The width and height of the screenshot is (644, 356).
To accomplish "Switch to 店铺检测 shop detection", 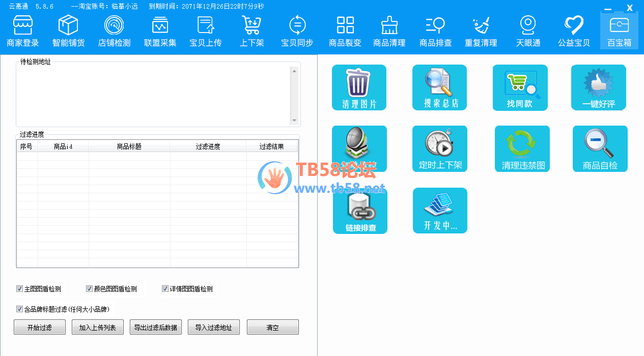I will pyautogui.click(x=114, y=32).
